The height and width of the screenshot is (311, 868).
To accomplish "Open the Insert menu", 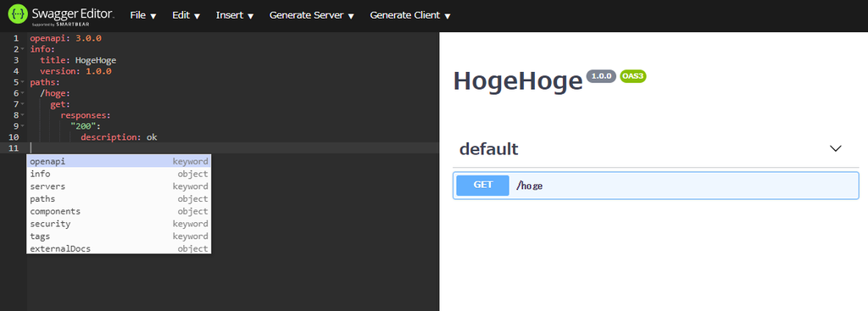I will [235, 15].
